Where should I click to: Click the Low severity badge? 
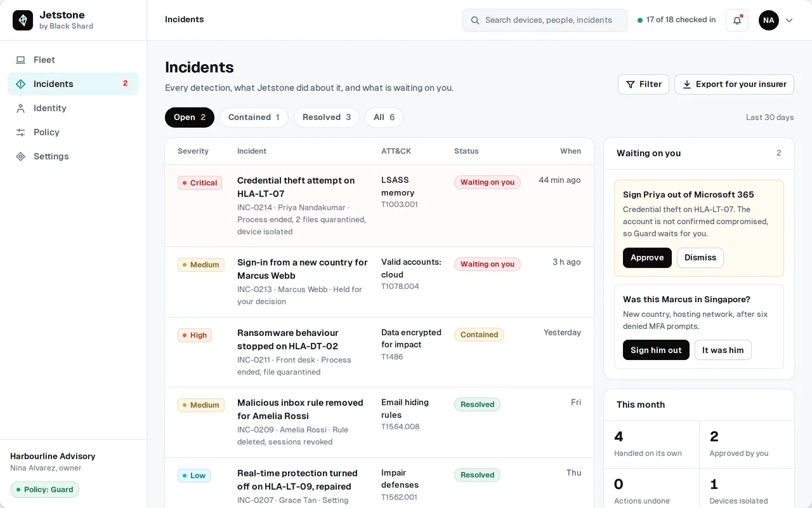pos(194,476)
